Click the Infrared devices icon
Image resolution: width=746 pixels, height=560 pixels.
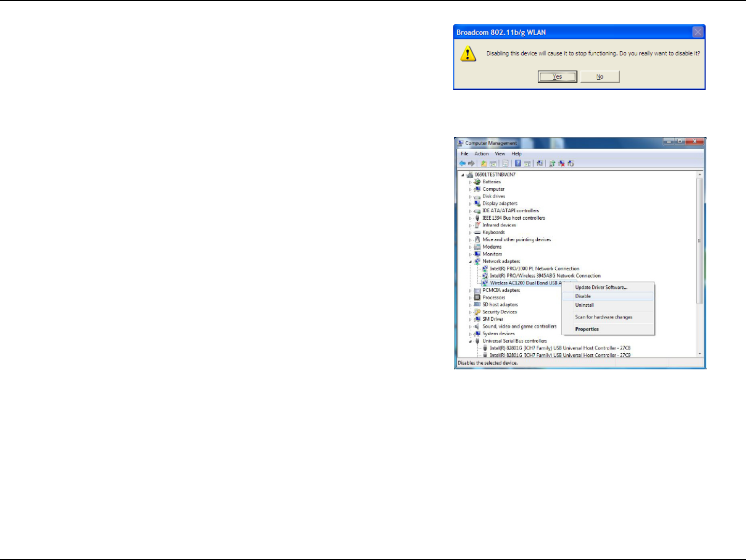point(477,225)
